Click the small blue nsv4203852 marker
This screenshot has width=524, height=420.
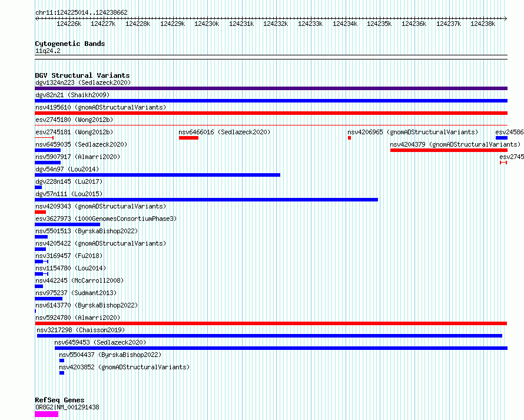click(62, 373)
